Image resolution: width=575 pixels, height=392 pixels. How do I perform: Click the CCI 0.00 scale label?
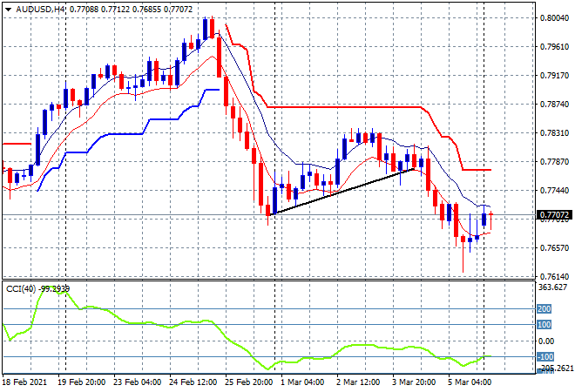[x=546, y=341]
